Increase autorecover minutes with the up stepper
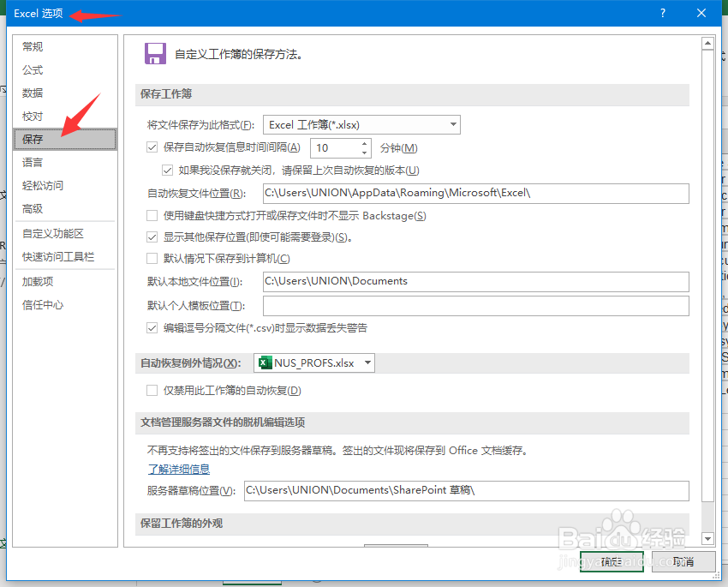The height and width of the screenshot is (587, 728). coord(366,143)
